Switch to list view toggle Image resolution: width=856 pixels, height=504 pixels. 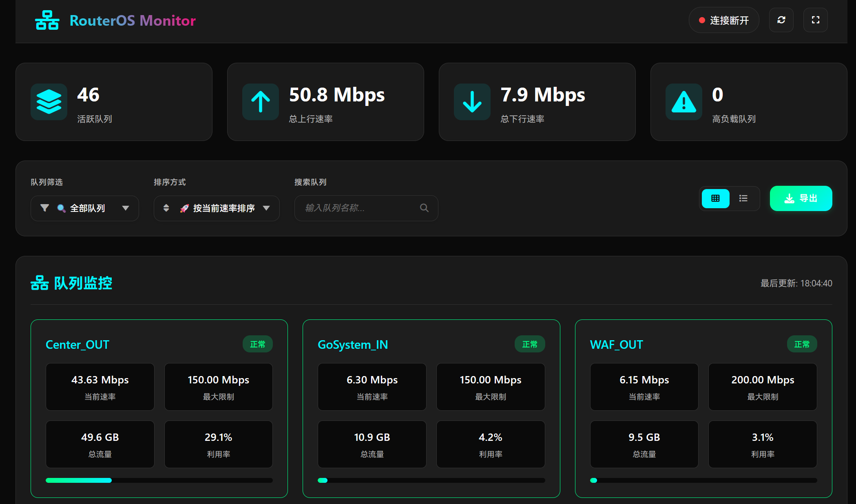743,198
